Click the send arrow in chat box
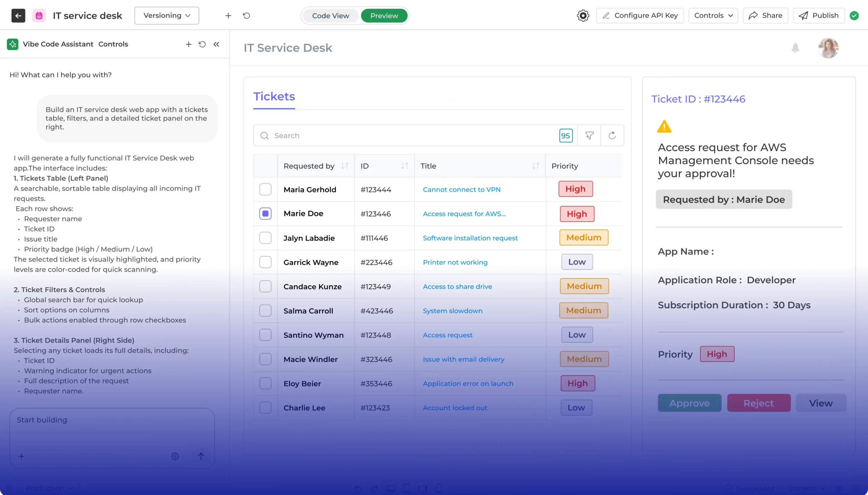Image resolution: width=868 pixels, height=495 pixels. (201, 456)
